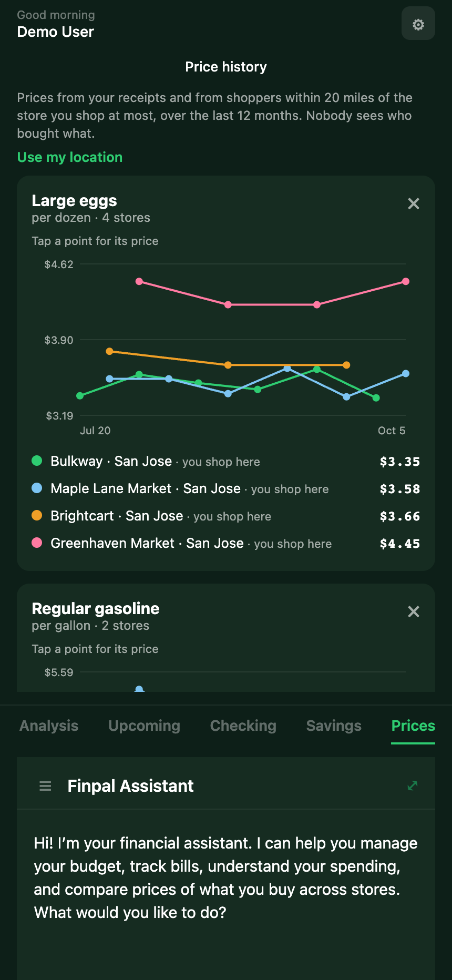Tap the last orange Brightcart data point

(x=346, y=365)
